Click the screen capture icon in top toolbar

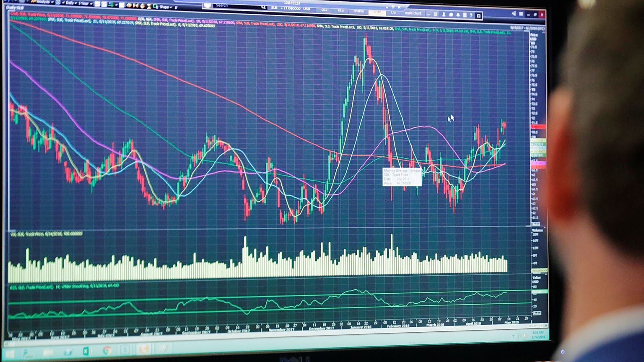point(478,16)
